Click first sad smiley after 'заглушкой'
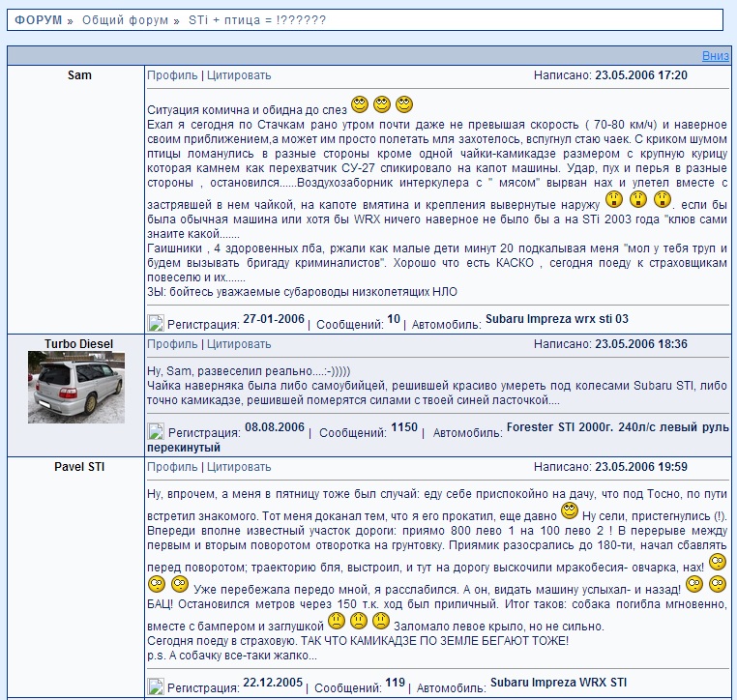 pyautogui.click(x=336, y=621)
